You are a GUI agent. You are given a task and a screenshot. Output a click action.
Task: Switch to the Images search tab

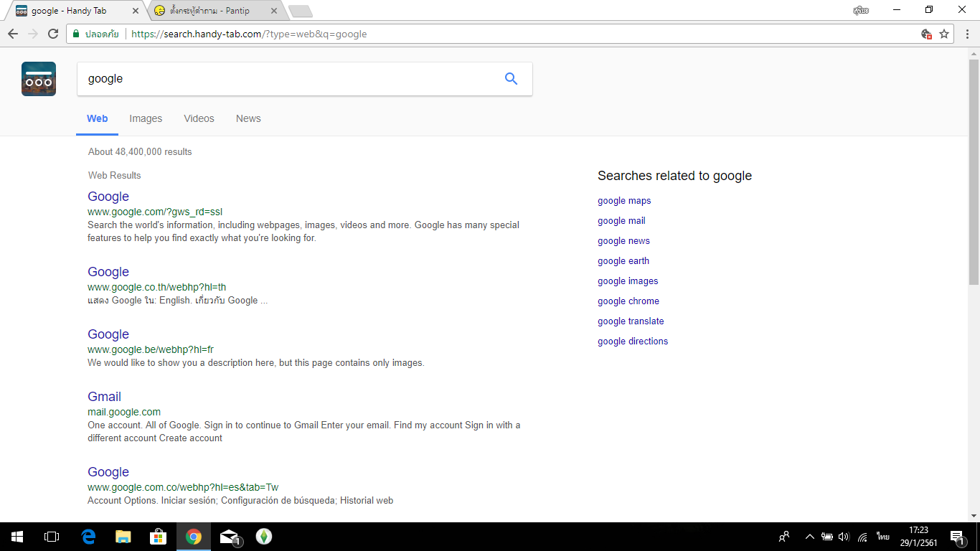pyautogui.click(x=146, y=118)
